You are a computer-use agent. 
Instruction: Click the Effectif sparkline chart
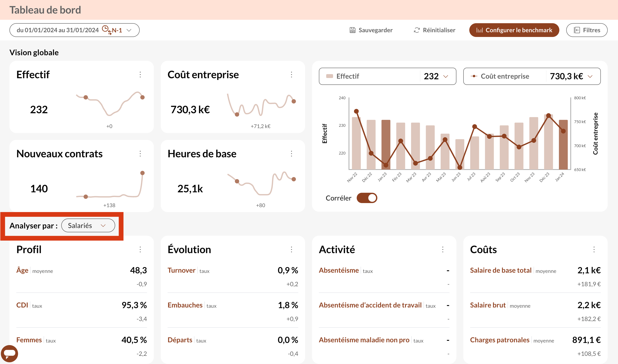[110, 104]
